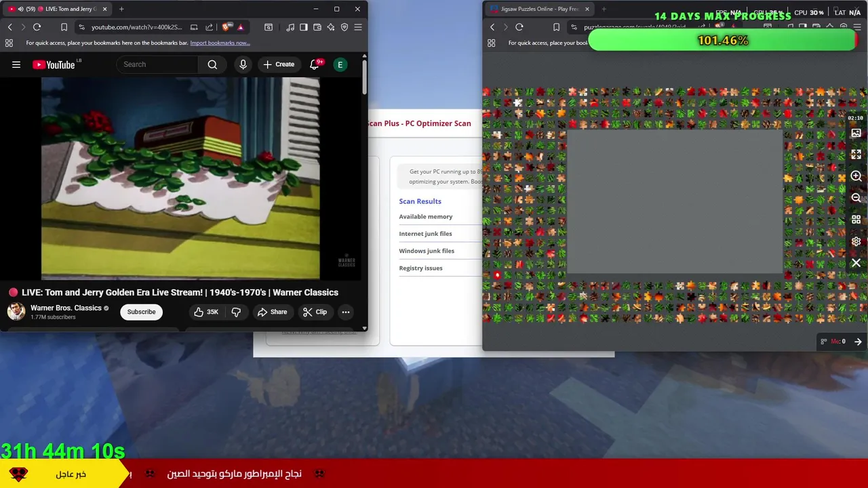The image size is (868, 488).
Task: Go back in the YouTube browser window
Action: click(10, 27)
